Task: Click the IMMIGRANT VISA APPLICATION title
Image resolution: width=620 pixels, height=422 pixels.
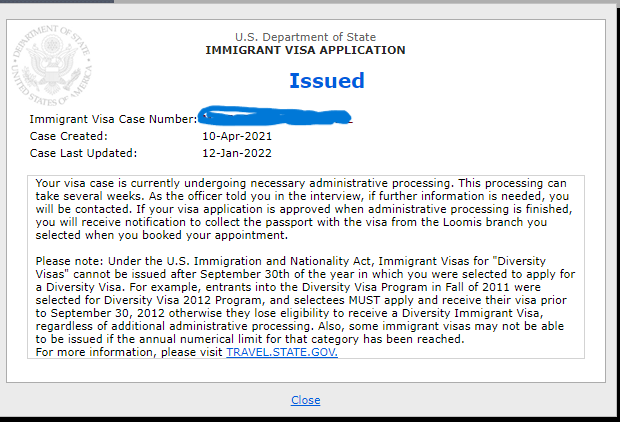Action: 305,50
